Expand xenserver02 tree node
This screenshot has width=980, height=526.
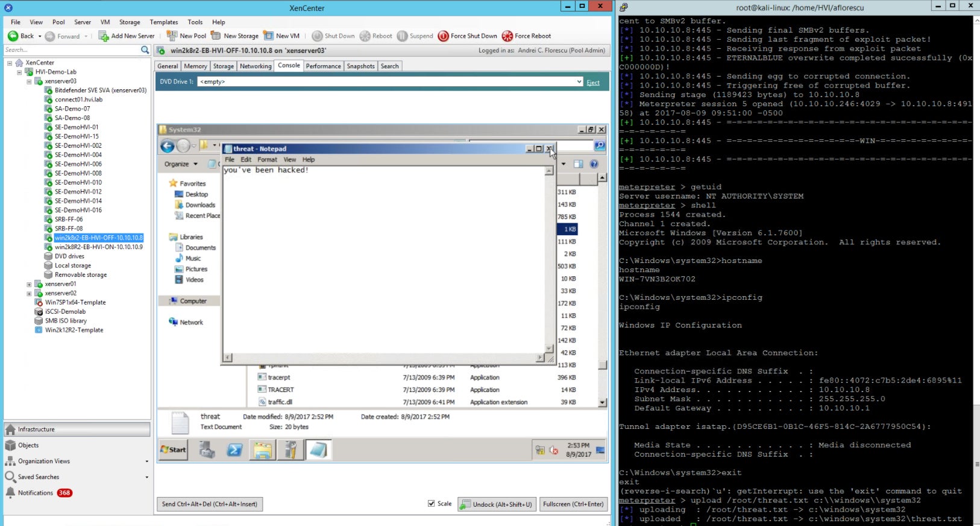point(29,293)
